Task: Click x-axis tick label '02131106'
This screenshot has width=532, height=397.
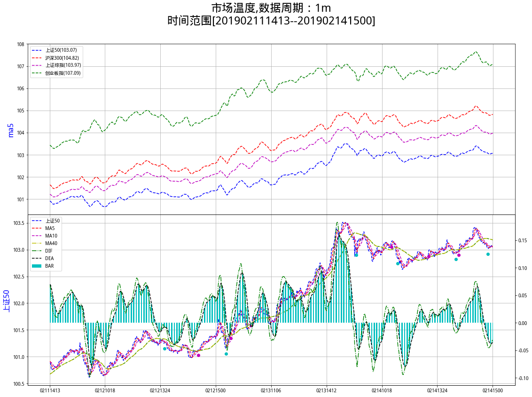Action: [x=271, y=390]
